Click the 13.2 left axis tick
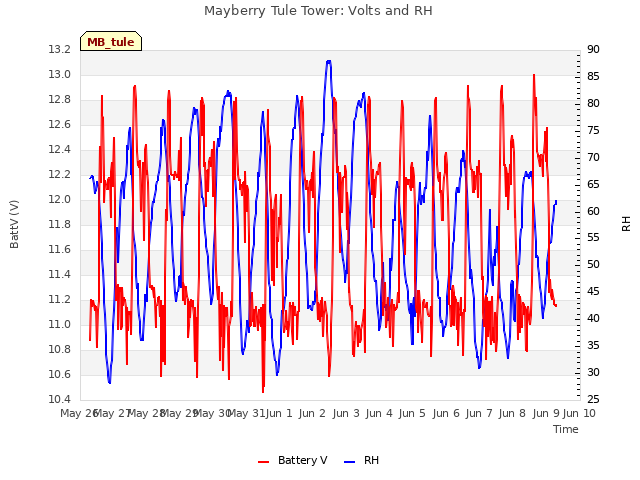The height and width of the screenshot is (480, 640). 60,50
